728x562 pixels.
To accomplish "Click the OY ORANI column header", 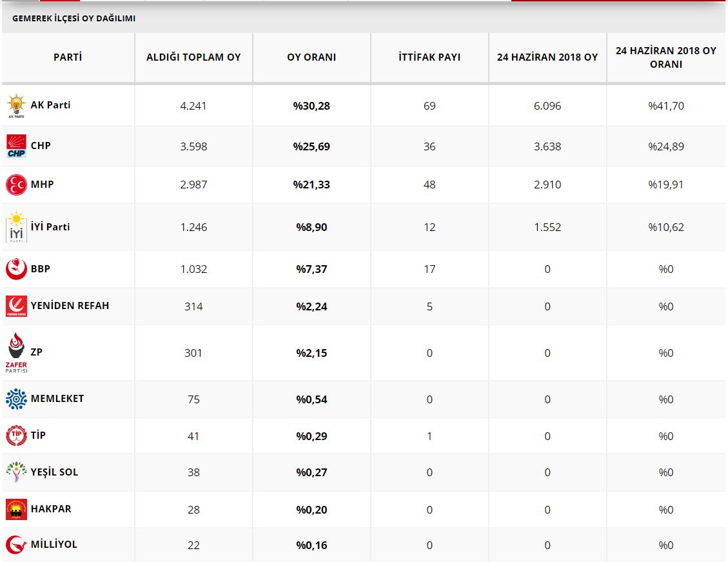I will [x=311, y=57].
